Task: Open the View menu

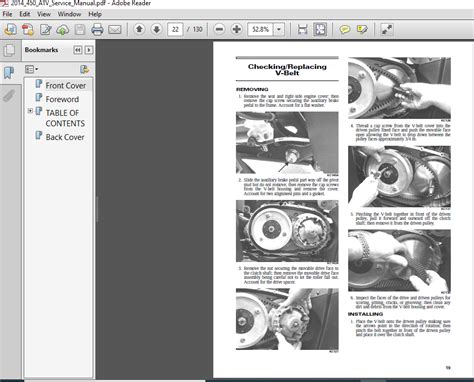Action: (x=44, y=14)
